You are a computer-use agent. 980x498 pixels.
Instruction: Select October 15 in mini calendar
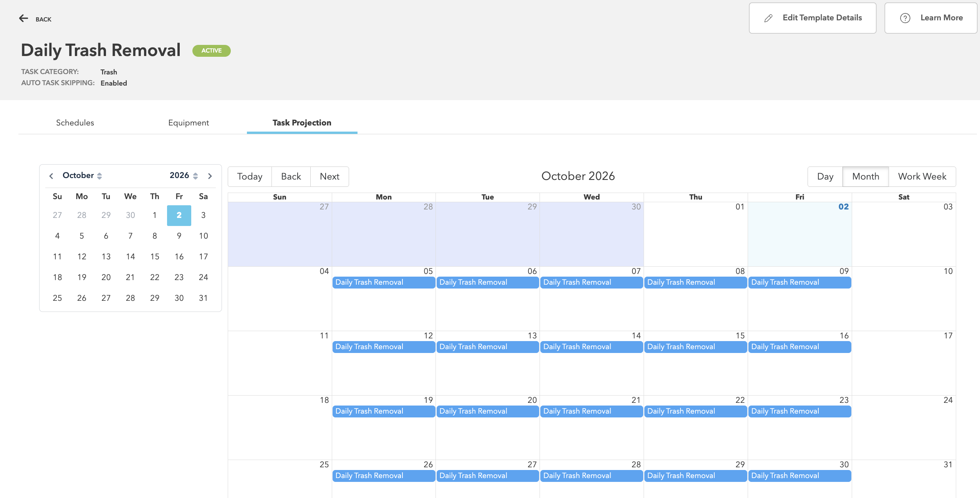tap(155, 257)
